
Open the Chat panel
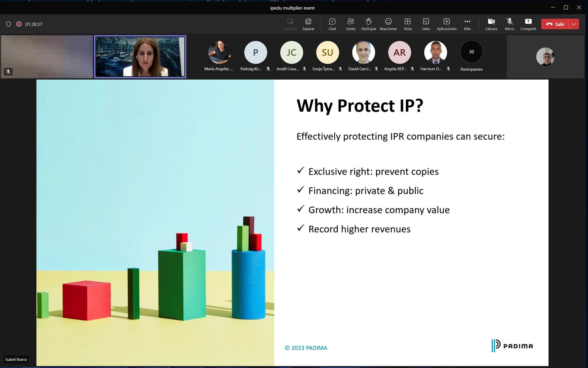pos(332,24)
